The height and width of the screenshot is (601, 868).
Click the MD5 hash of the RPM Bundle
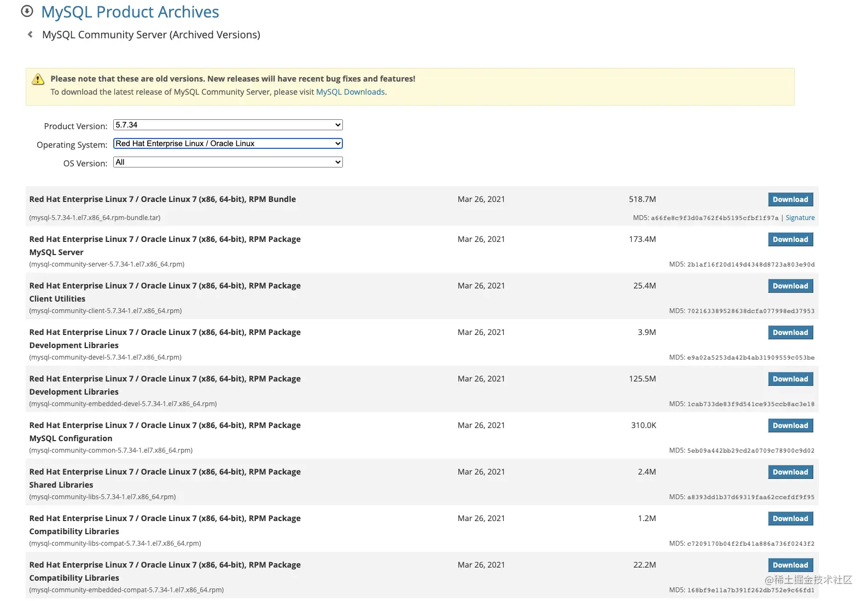(715, 218)
